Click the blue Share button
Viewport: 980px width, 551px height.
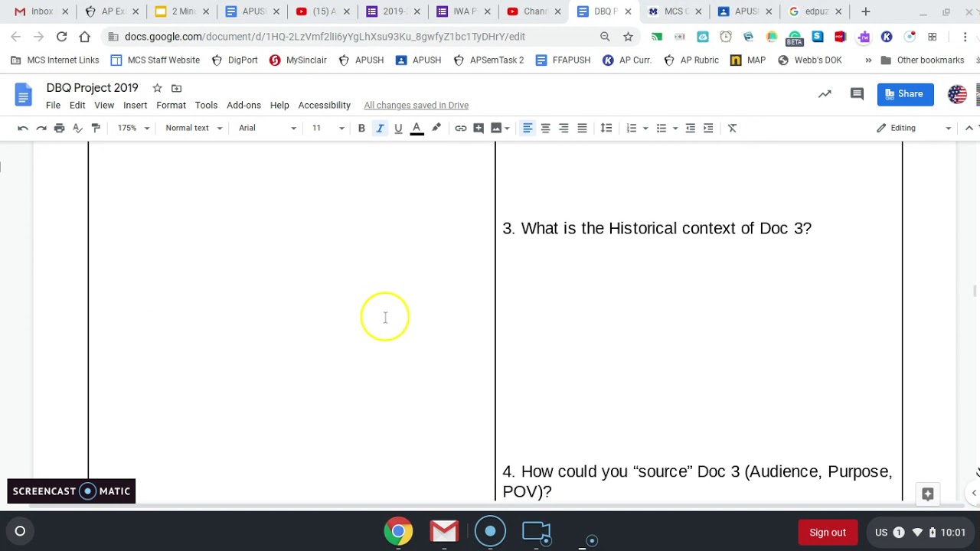(x=905, y=94)
